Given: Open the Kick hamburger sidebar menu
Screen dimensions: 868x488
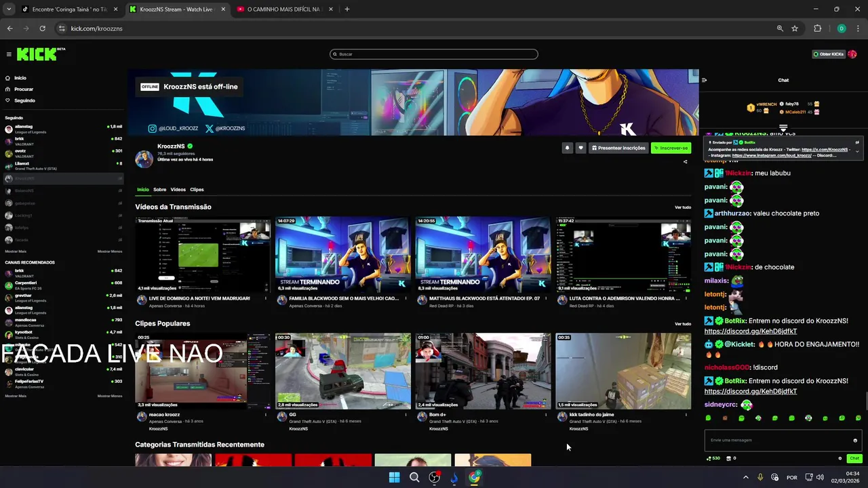Looking at the screenshot, I should (9, 54).
